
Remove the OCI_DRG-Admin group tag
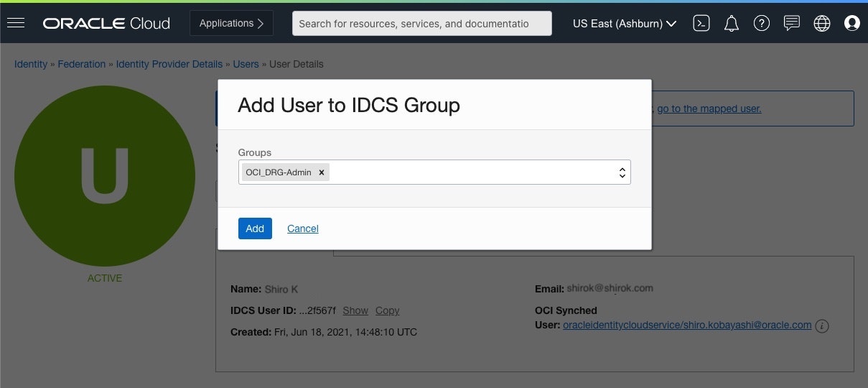tap(322, 172)
